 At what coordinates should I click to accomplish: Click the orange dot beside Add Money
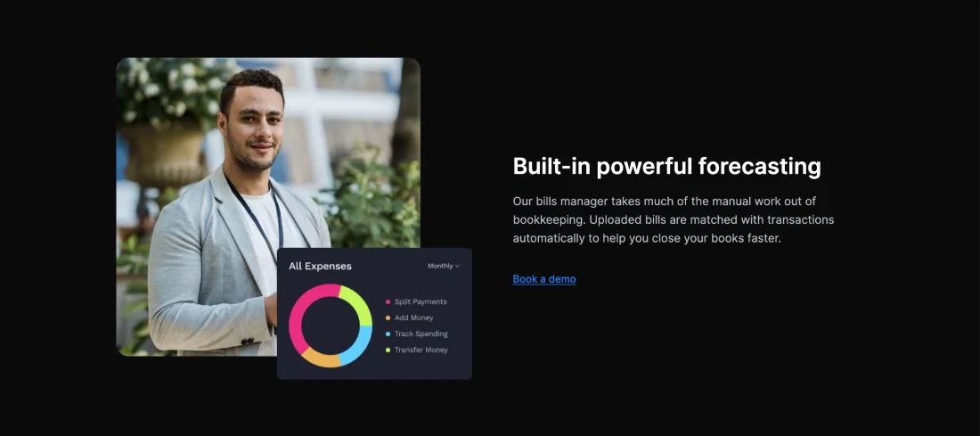coord(388,317)
